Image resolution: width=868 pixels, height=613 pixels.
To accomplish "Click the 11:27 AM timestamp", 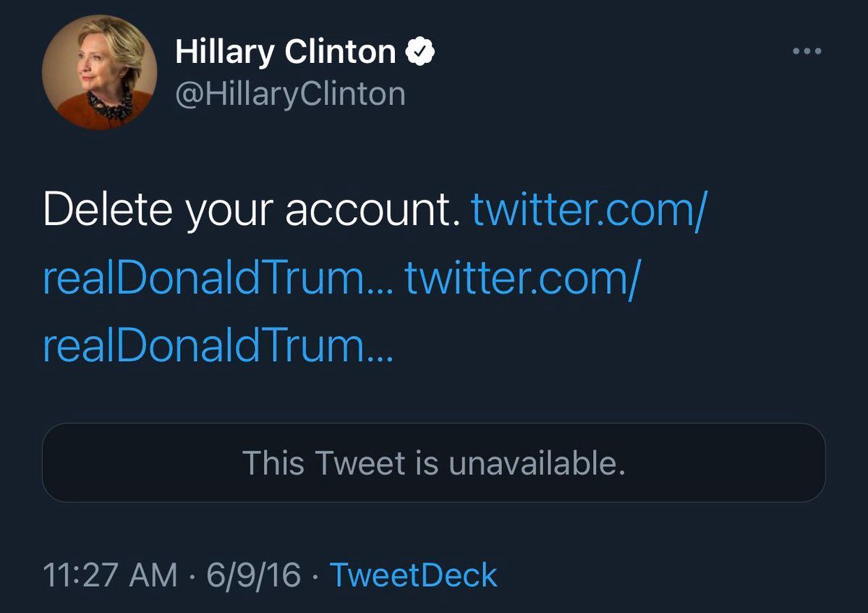I will coord(109,576).
